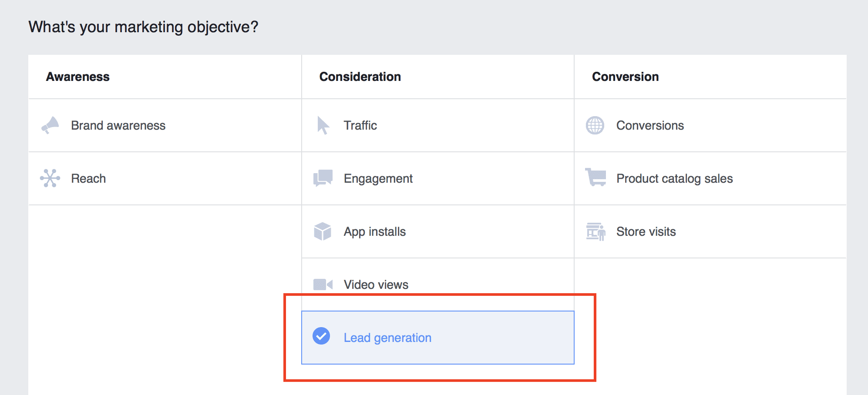868x395 pixels.
Task: Click the cursor arrow icon for Traffic
Action: (323, 125)
